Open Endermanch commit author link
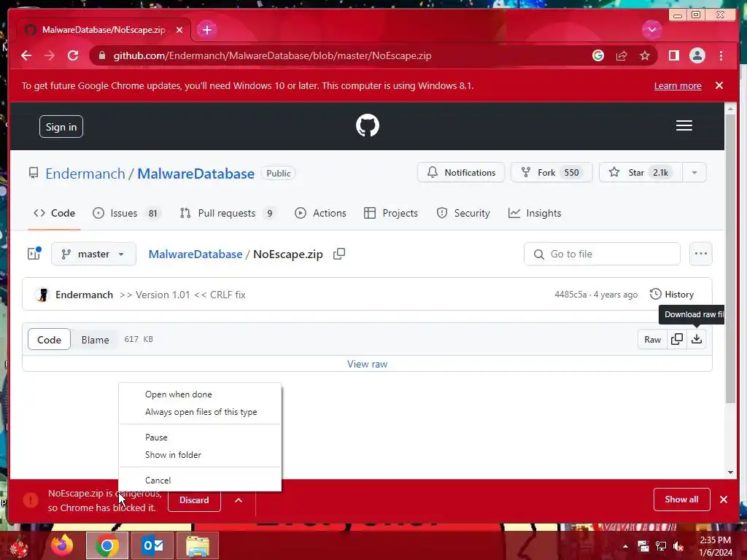The image size is (747, 560). [85, 295]
